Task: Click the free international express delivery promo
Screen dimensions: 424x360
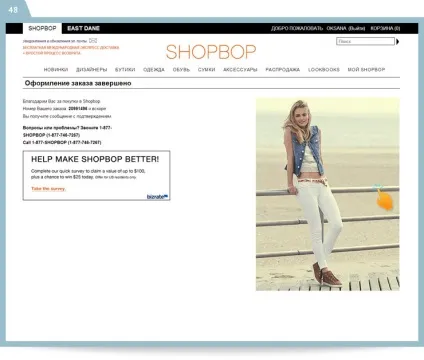Action: coord(71,50)
